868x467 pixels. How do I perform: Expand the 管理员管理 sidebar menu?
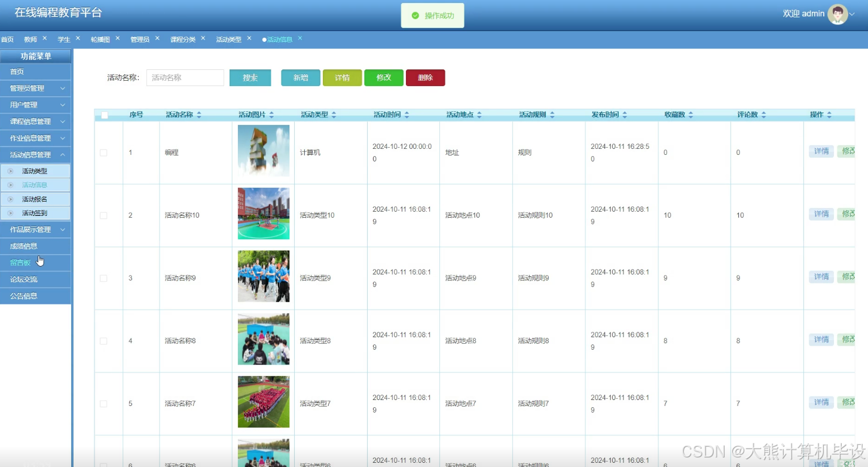click(x=35, y=88)
